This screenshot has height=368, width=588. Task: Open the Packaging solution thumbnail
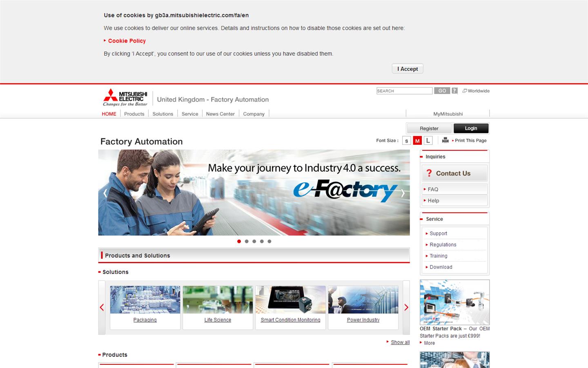(x=145, y=300)
